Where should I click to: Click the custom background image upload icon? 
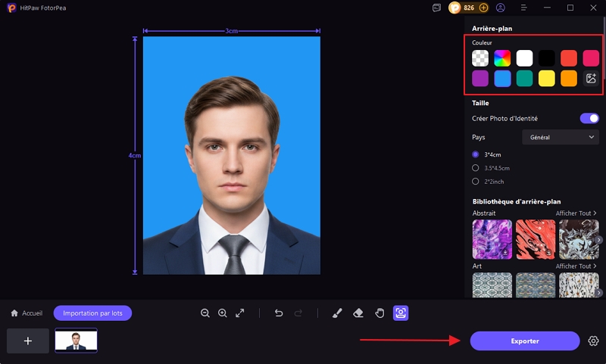tap(591, 79)
